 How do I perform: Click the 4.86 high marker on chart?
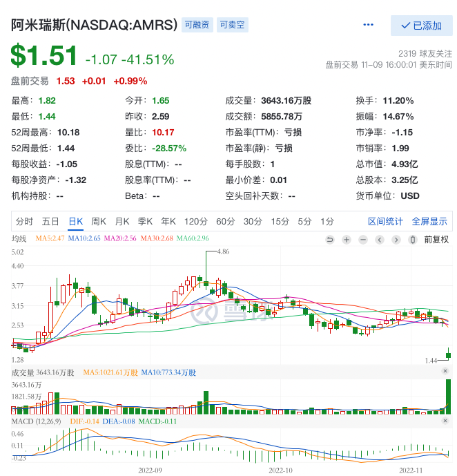223,251
